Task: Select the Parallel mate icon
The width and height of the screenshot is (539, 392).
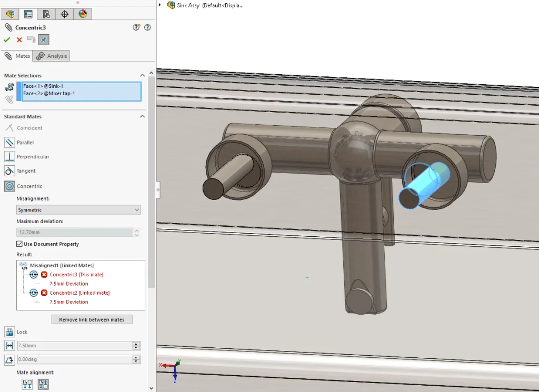Action: (x=9, y=143)
